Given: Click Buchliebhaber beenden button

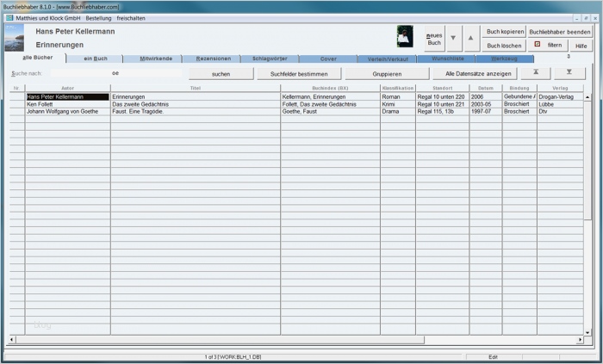Looking at the screenshot, I should click(x=560, y=32).
